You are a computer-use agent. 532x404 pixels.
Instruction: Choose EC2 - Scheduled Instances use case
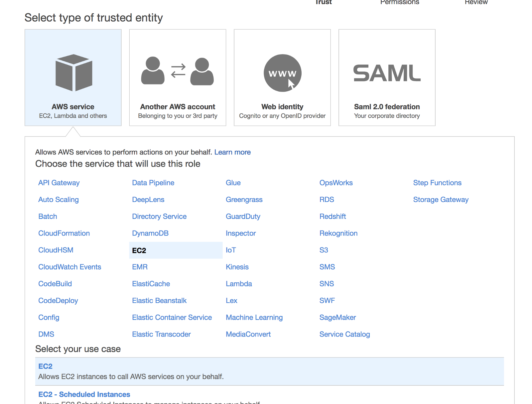(x=84, y=394)
